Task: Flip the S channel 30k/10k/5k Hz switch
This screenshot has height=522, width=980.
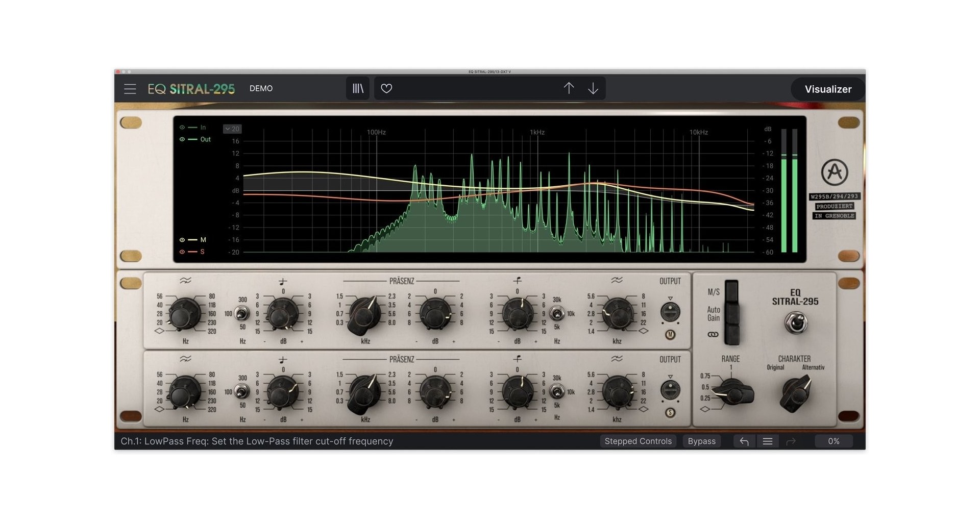Action: pos(557,391)
